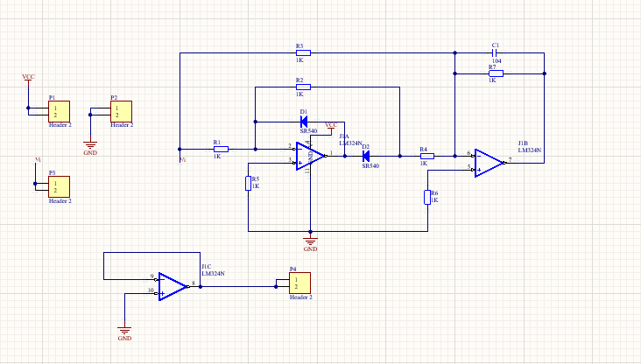Select resistor R4 symbol before J1B
The image size is (641, 364).
(x=427, y=156)
